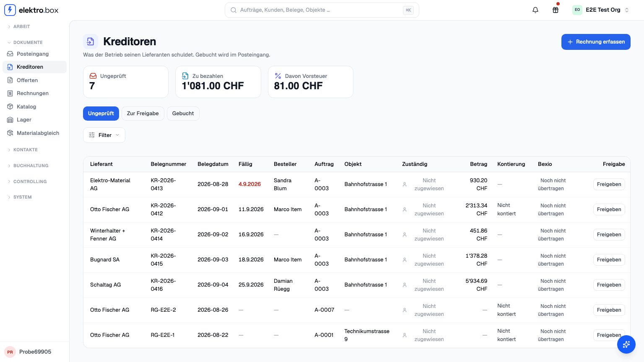Screen dimensions: 644x362
Task: Switch to the Gebucht tab
Action: [183, 114]
